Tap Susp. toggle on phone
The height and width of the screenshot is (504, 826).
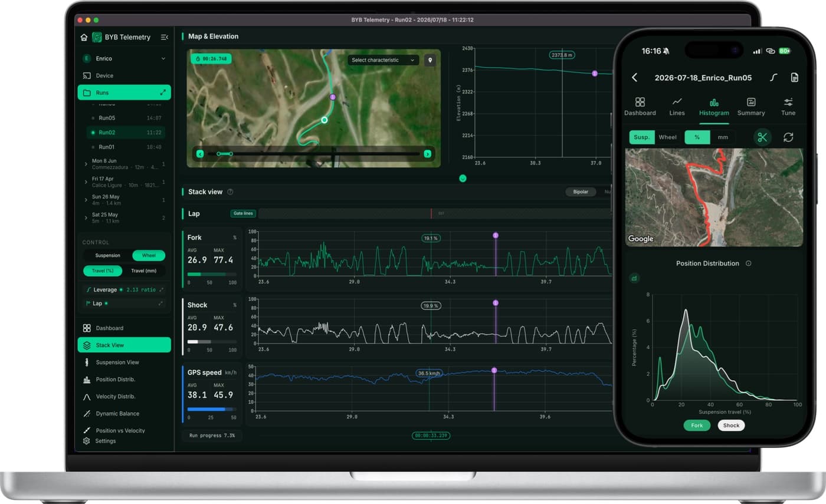click(642, 137)
